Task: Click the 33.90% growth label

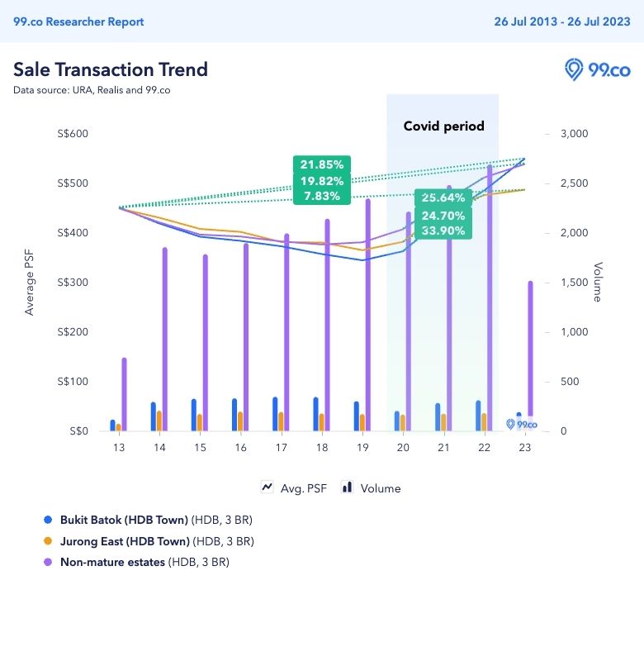Action: pos(443,231)
